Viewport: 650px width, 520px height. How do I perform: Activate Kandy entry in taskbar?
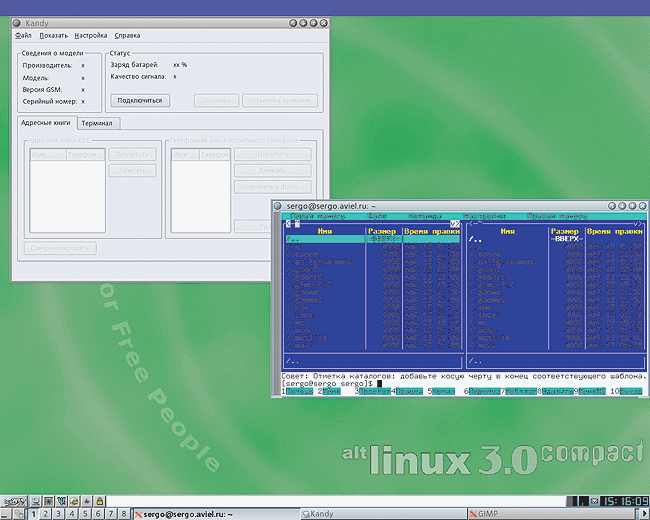383,514
